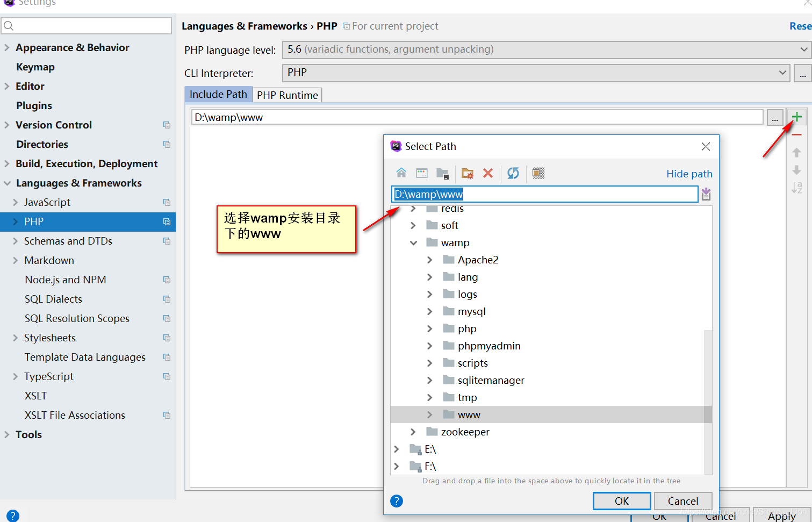Expand the Tools settings section
Viewport: 812px width, 522px height.
7,434
